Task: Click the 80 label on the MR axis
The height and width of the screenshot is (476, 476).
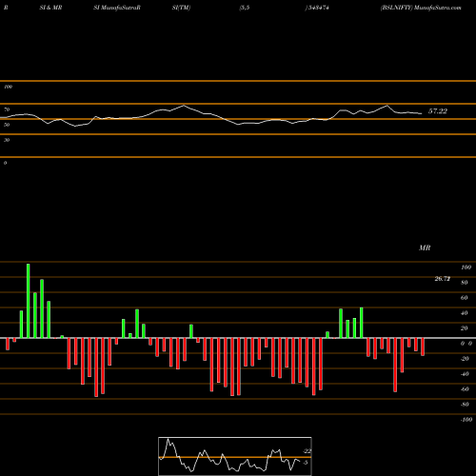Action: pyautogui.click(x=464, y=283)
